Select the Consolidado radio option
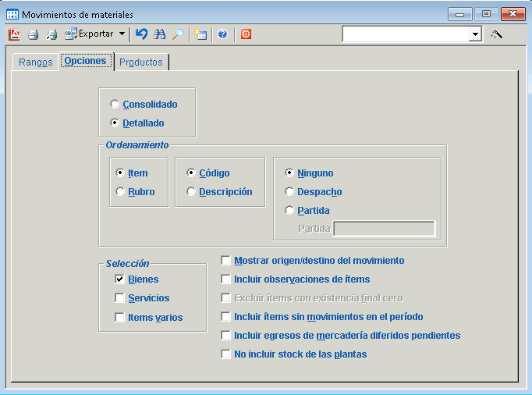This screenshot has width=532, height=395. tap(115, 105)
